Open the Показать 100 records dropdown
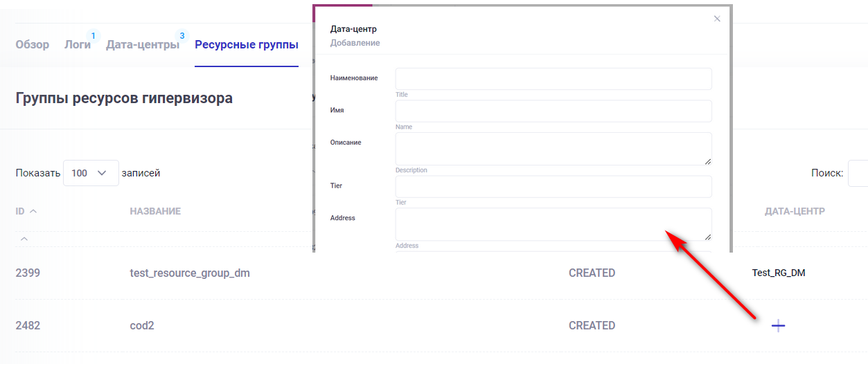The image size is (868, 373). tap(91, 173)
